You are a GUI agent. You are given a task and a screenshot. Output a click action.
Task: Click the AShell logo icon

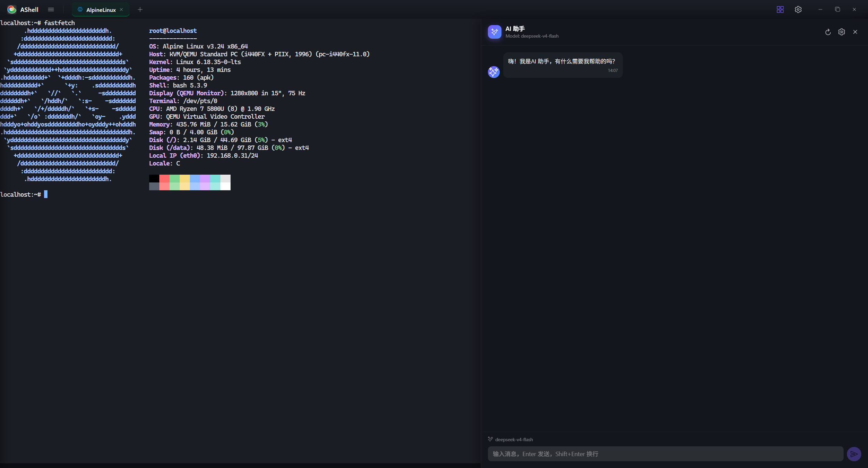click(x=12, y=9)
